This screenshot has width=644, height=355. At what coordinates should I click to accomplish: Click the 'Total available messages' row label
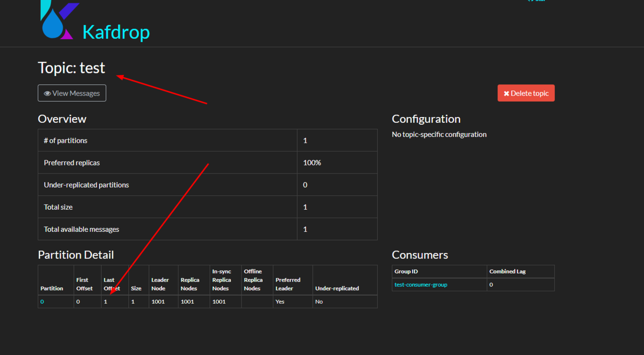coord(82,229)
